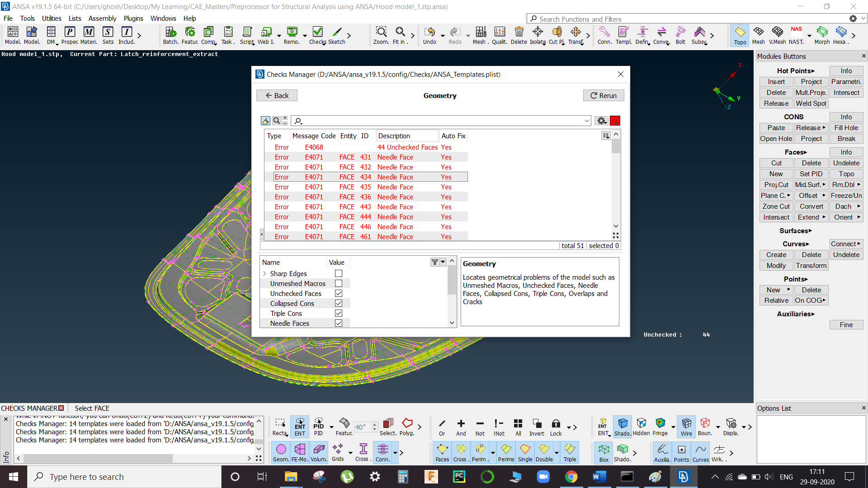Switch to the CHECKS MANAGER tab
Screen dimensions: 868x488
(x=29, y=408)
